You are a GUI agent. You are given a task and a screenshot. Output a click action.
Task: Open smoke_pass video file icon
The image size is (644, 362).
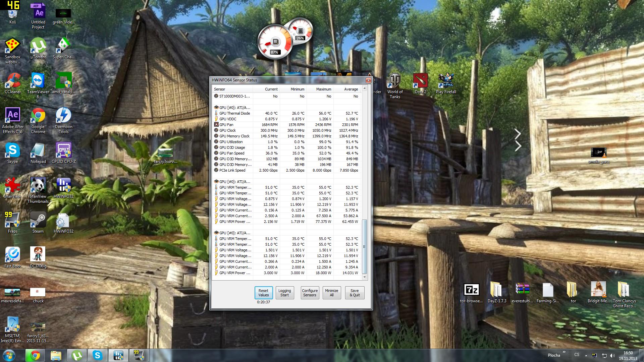pyautogui.click(x=599, y=156)
